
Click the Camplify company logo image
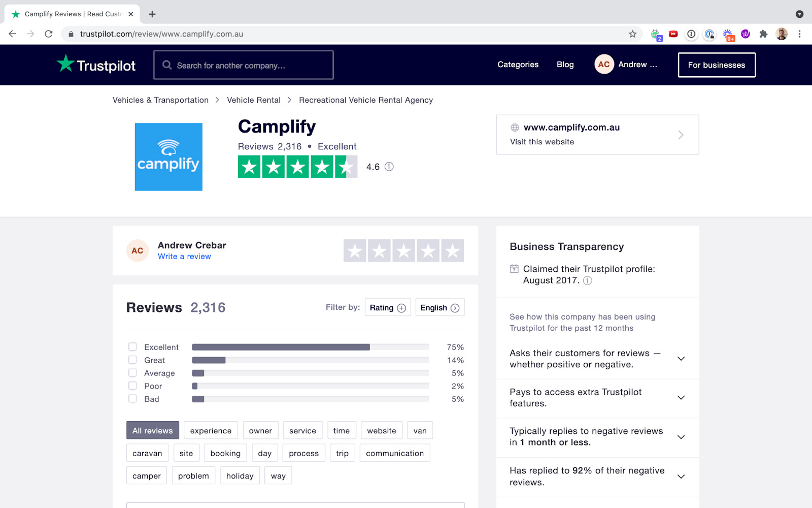pos(168,157)
